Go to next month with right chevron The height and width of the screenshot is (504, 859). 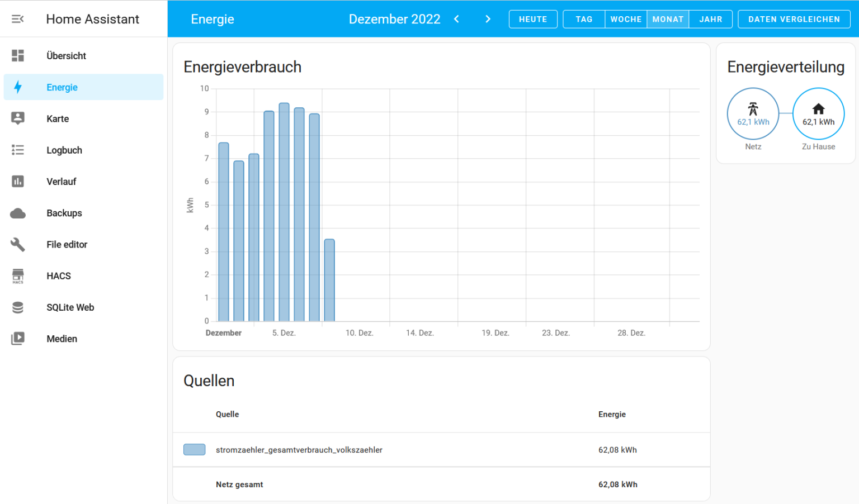488,19
